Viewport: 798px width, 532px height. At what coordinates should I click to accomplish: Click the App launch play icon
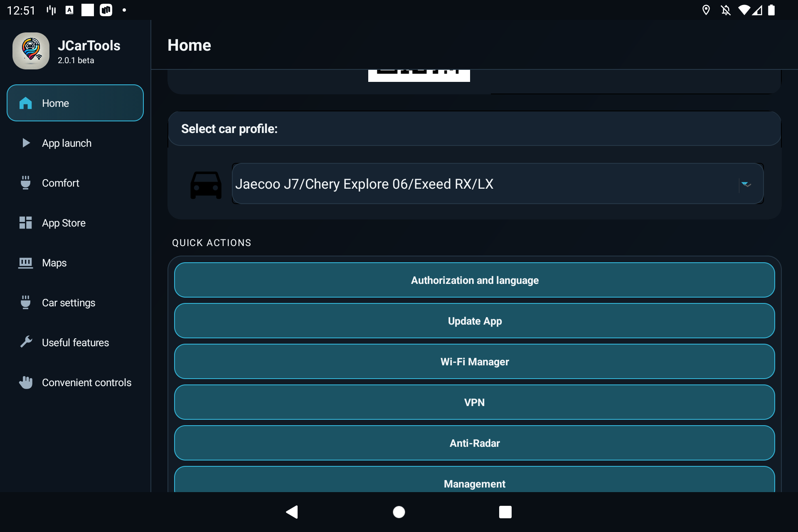pyautogui.click(x=26, y=143)
